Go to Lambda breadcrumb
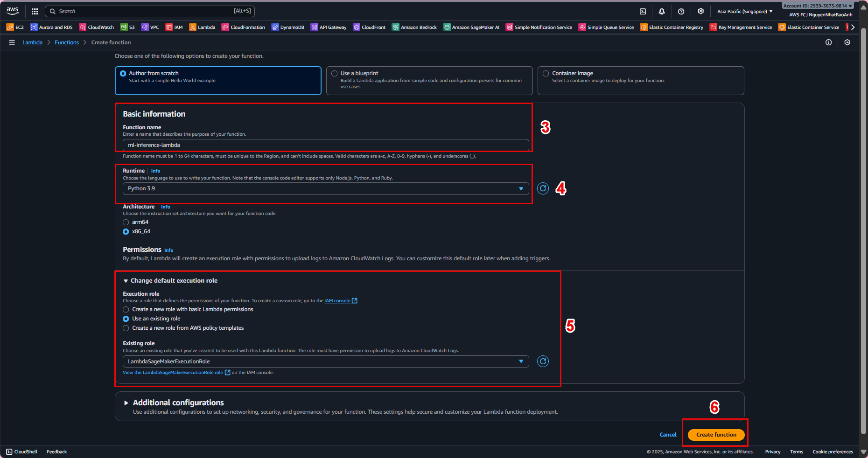This screenshot has height=458, width=868. point(32,42)
